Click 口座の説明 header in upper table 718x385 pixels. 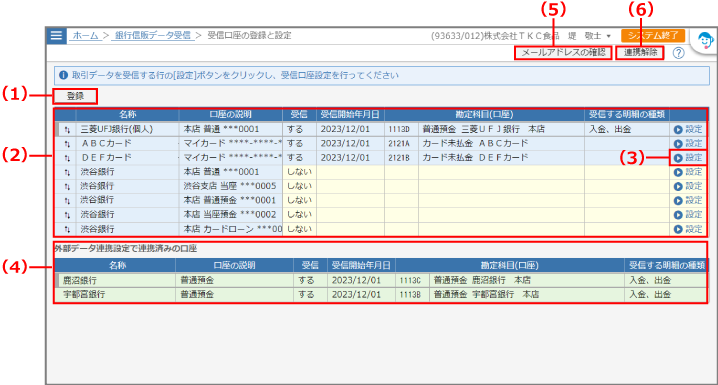coord(230,114)
